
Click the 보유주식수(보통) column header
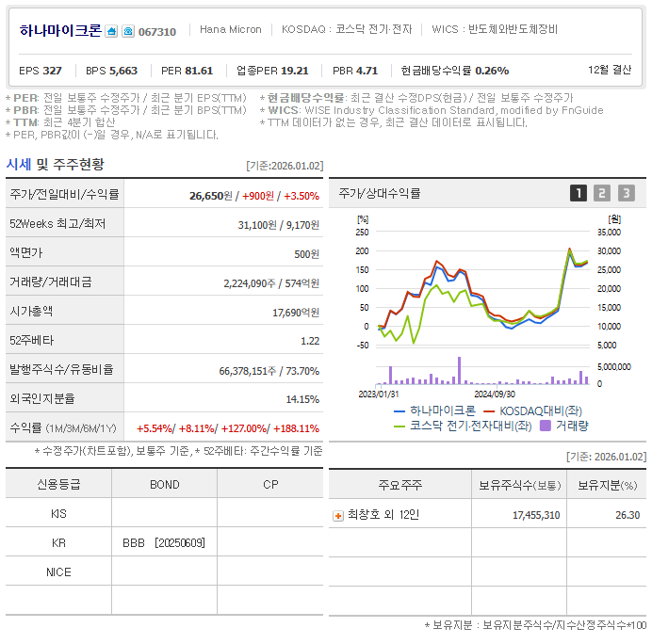point(520,485)
